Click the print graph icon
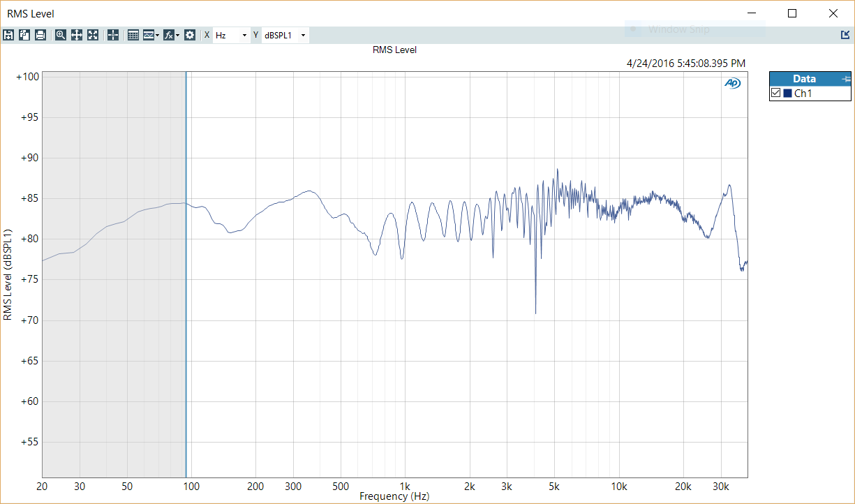The height and width of the screenshot is (504, 855). [40, 35]
